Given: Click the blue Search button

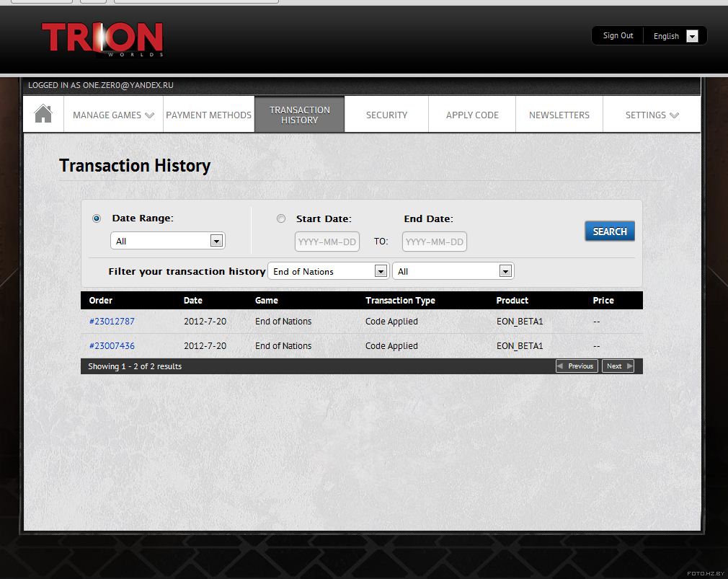Looking at the screenshot, I should tap(610, 231).
